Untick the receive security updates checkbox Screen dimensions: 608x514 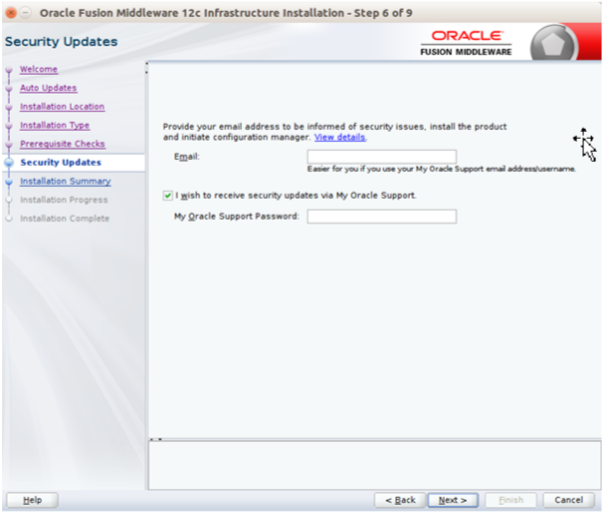(168, 195)
